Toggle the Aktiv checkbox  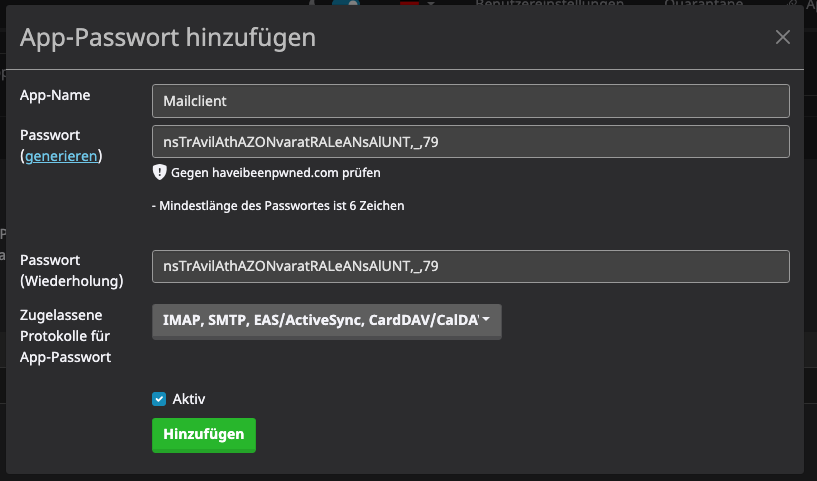coord(159,399)
